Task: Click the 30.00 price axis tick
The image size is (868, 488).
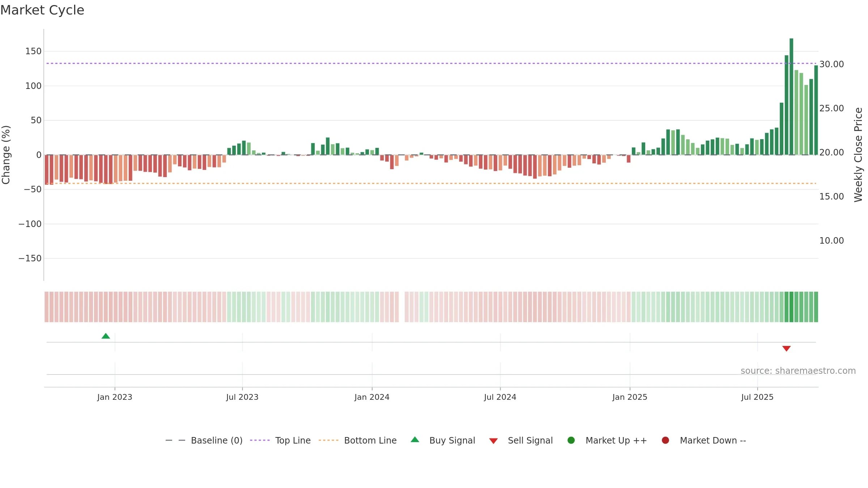Action: coord(831,64)
